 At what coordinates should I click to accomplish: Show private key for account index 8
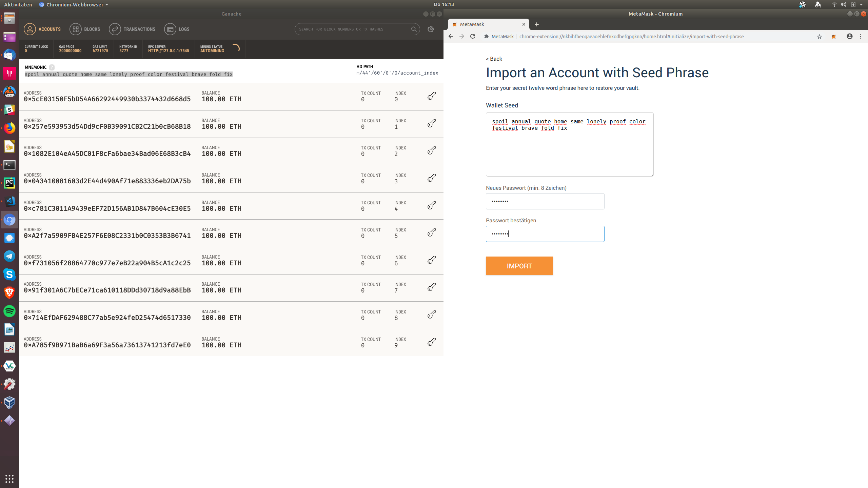[431, 315]
